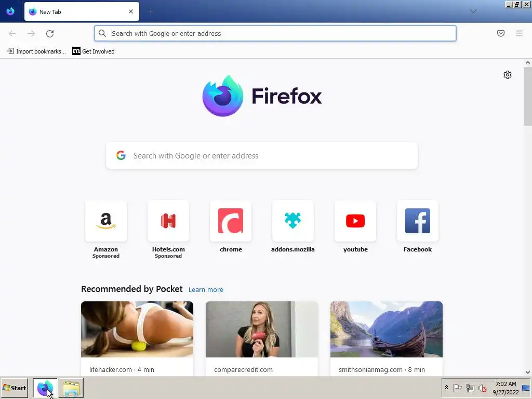Select the Firefox taskbar button

45,388
